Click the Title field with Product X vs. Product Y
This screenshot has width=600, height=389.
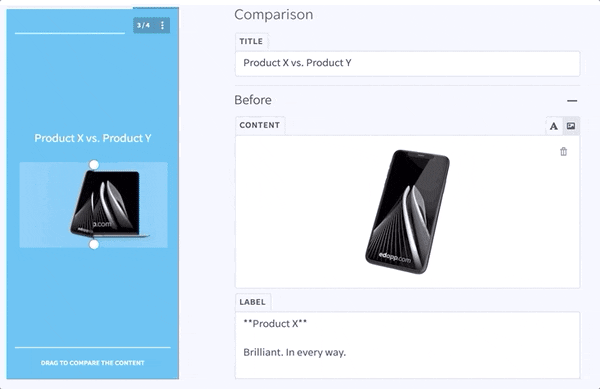click(408, 63)
